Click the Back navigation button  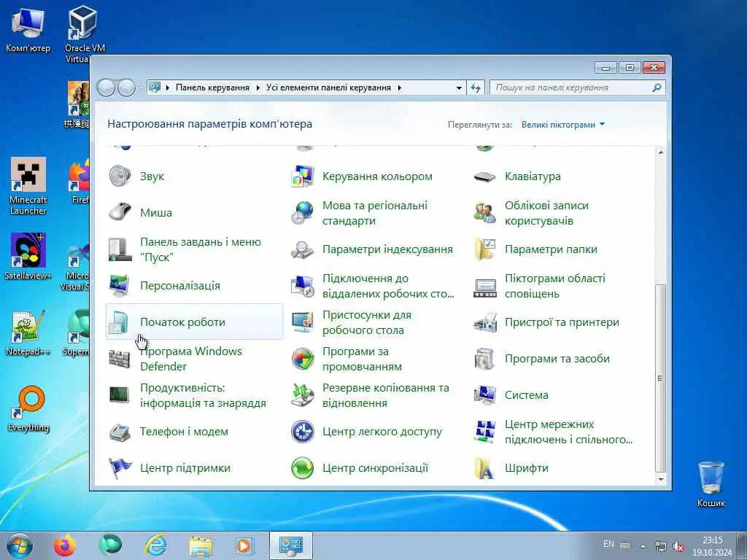(106, 87)
